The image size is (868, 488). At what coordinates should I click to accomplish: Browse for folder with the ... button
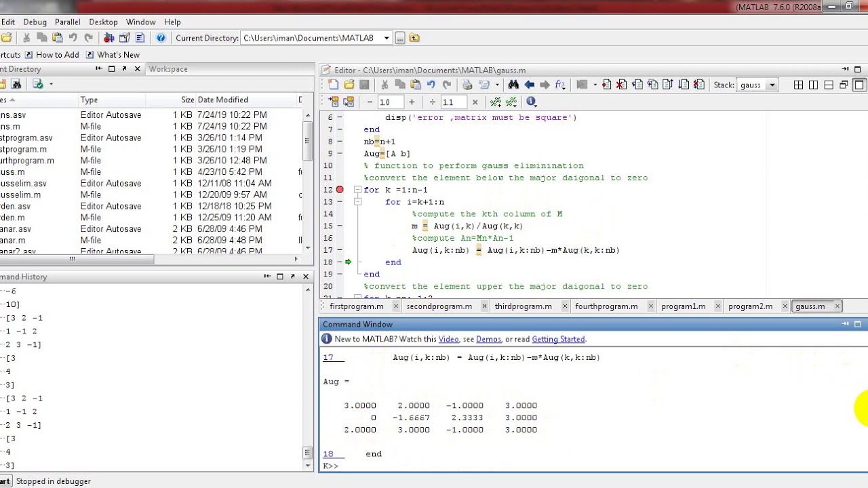click(400, 38)
